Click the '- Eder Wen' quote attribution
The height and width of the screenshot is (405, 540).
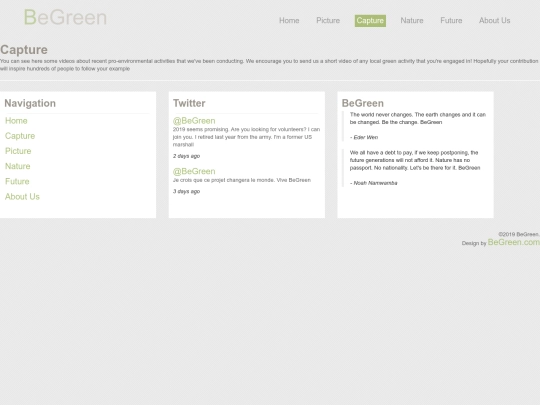coord(364,137)
